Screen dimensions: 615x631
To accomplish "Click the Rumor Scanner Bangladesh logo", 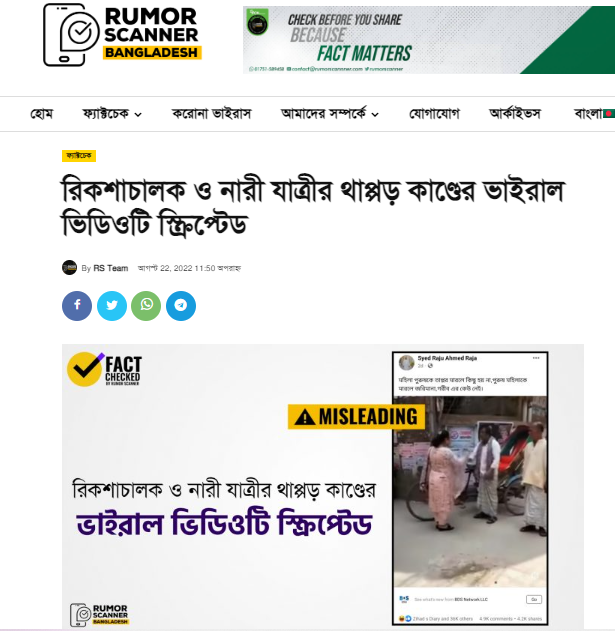I will pos(122,35).
